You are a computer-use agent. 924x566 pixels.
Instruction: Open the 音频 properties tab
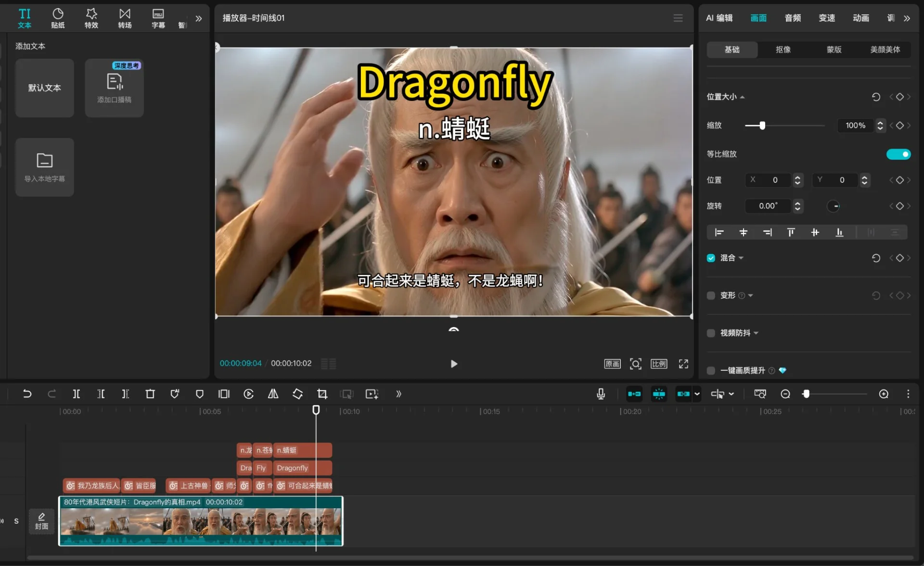click(793, 18)
